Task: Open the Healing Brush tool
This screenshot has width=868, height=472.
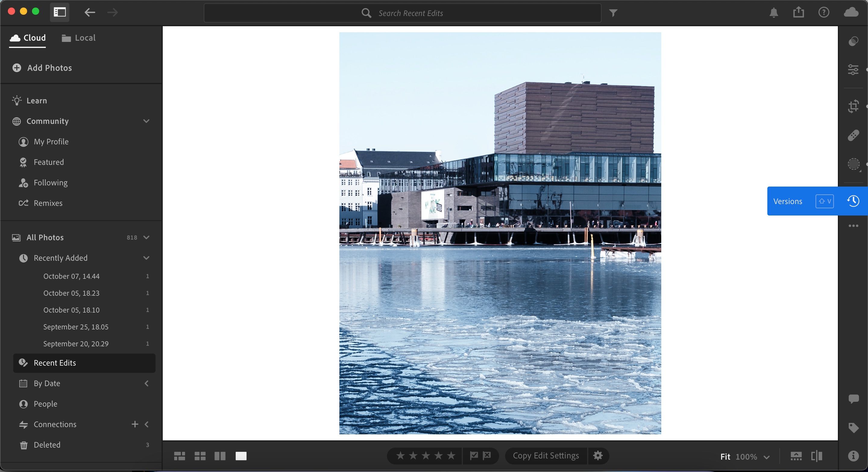Action: coord(853,135)
